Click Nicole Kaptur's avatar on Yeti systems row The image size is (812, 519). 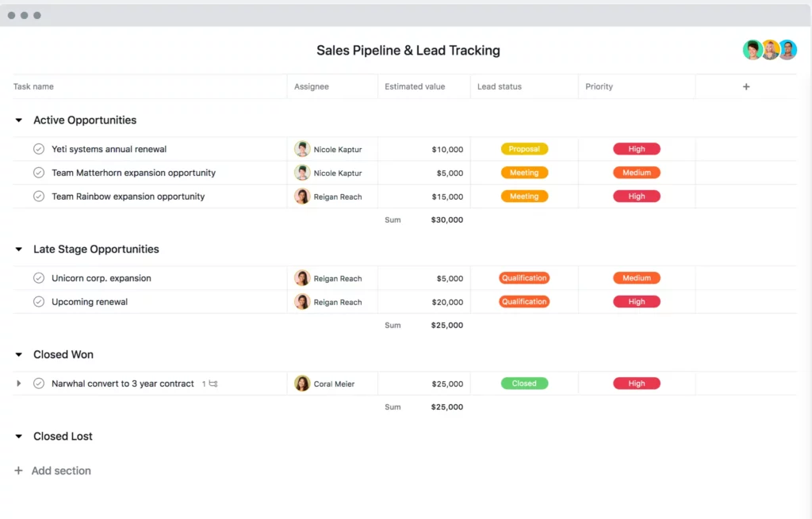click(x=302, y=149)
